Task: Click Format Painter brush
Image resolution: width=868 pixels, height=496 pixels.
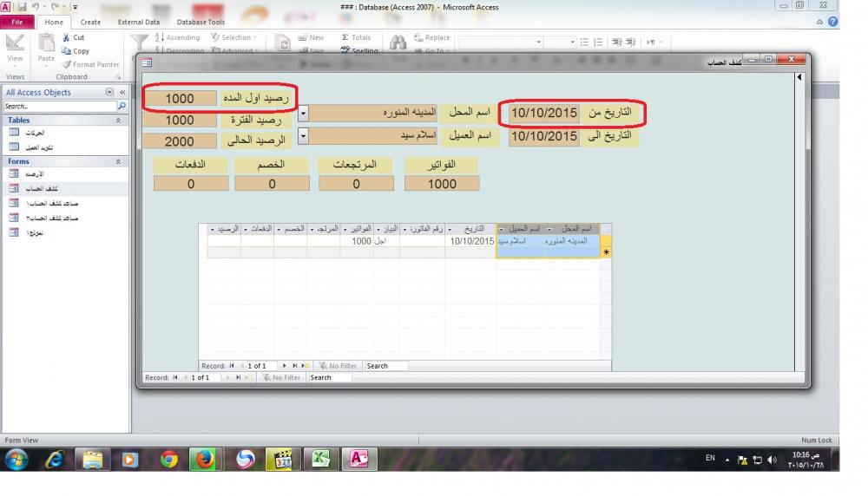Action: pos(90,64)
